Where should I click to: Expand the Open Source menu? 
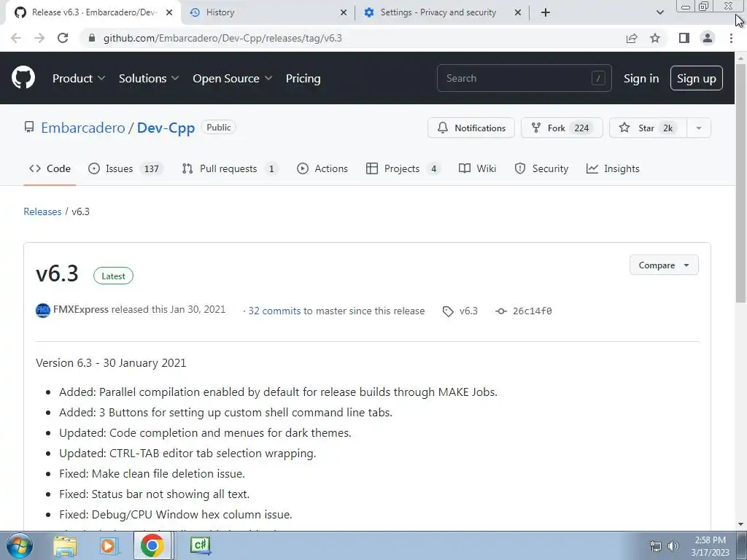(232, 78)
